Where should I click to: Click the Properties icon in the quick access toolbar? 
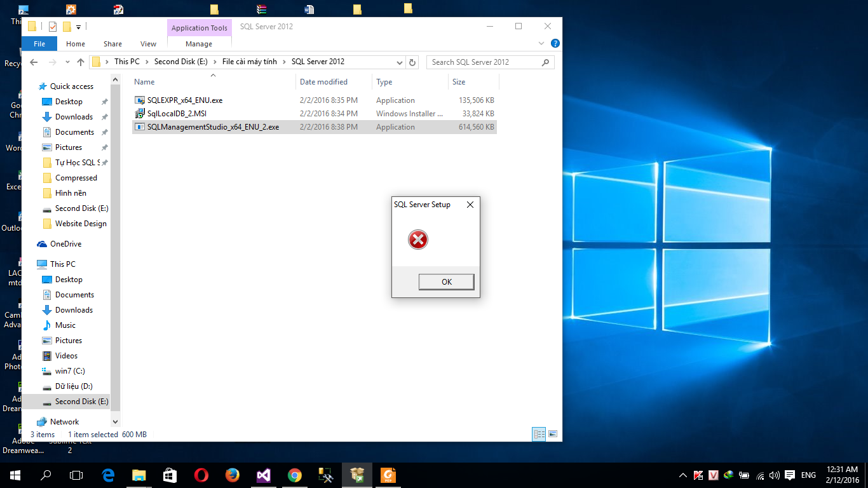click(x=53, y=27)
